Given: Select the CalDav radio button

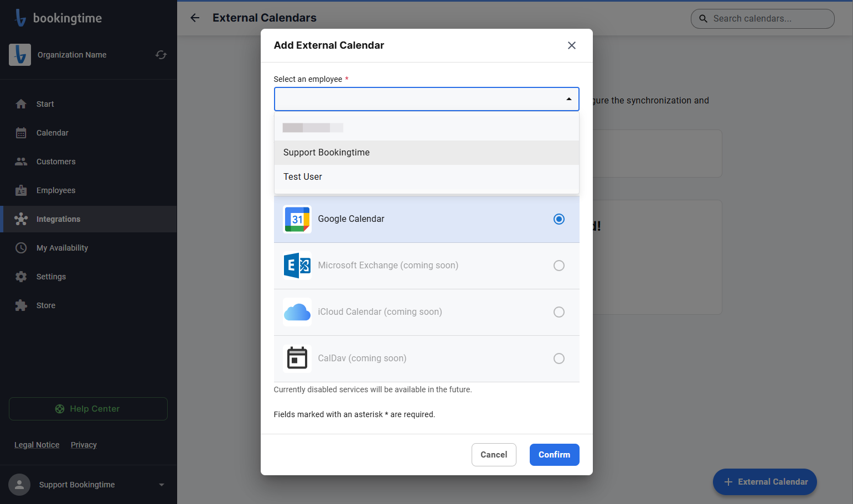Looking at the screenshot, I should point(559,358).
